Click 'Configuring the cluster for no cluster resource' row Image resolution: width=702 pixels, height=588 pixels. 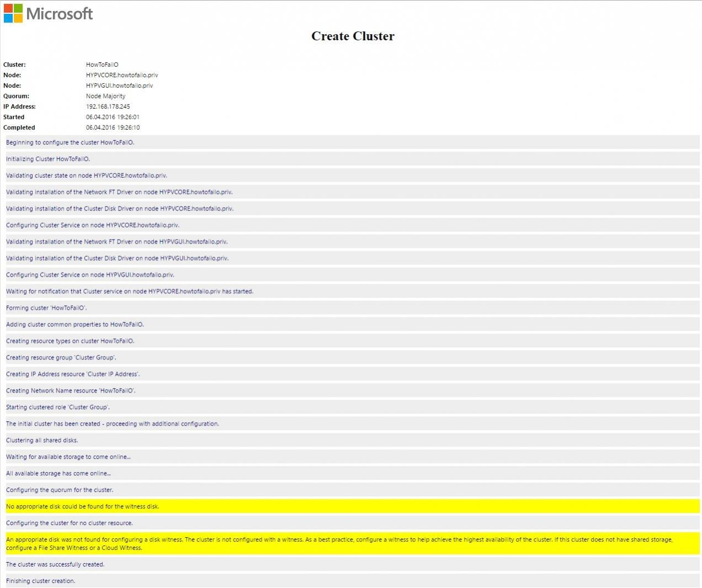(x=353, y=523)
